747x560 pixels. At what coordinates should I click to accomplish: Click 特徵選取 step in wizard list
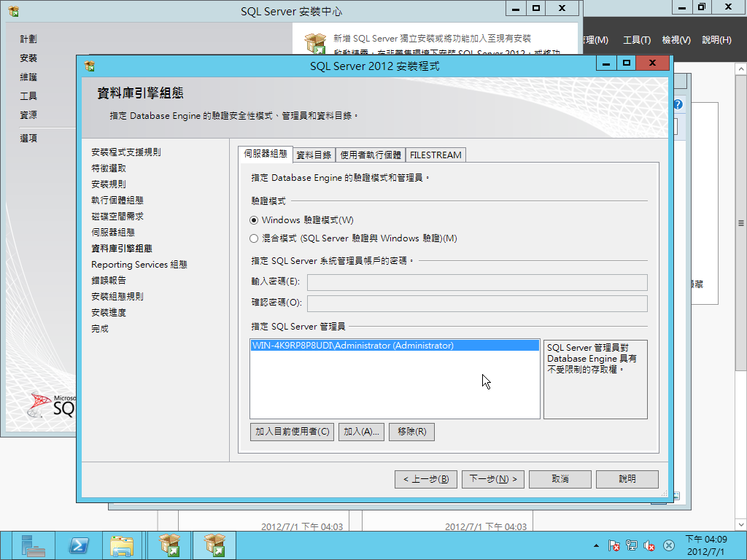pos(109,168)
